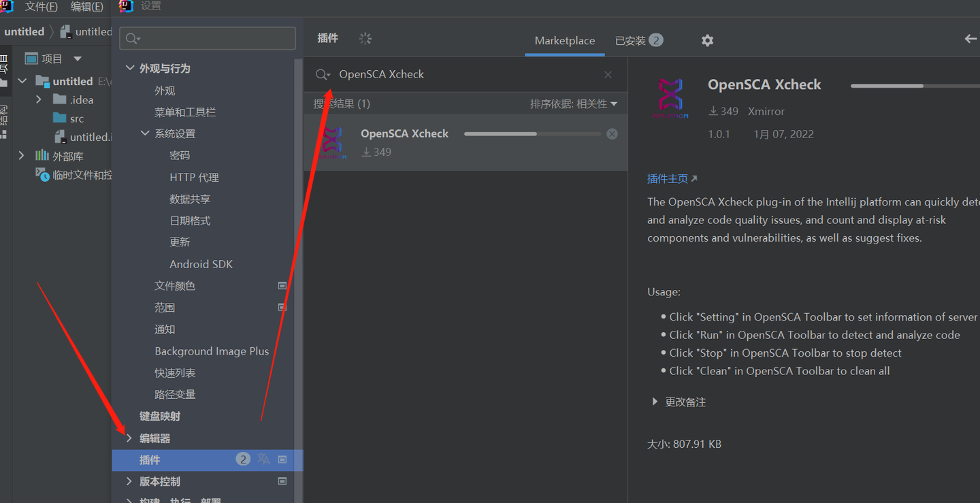Expand the 更改备注 disclosure triangle
The height and width of the screenshot is (503, 980).
click(655, 402)
